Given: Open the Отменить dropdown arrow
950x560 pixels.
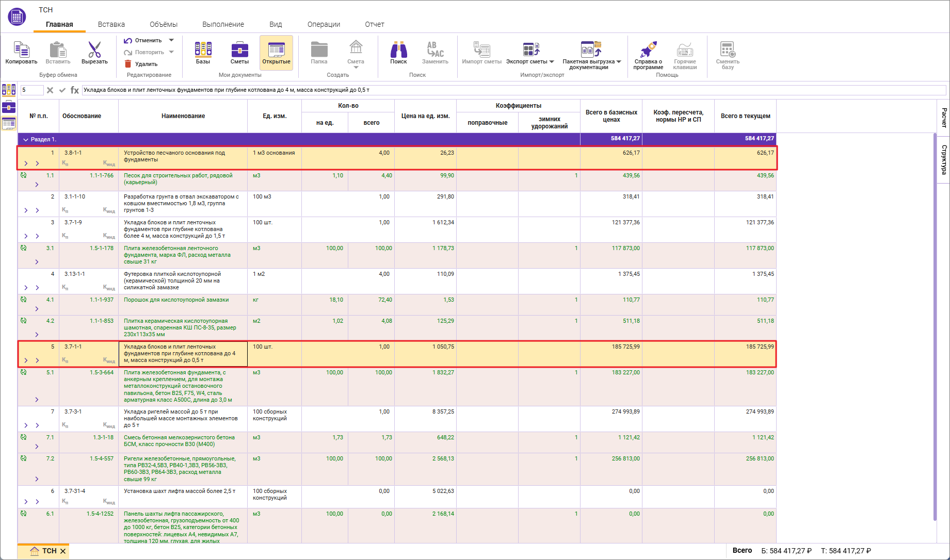Looking at the screenshot, I should pos(171,40).
